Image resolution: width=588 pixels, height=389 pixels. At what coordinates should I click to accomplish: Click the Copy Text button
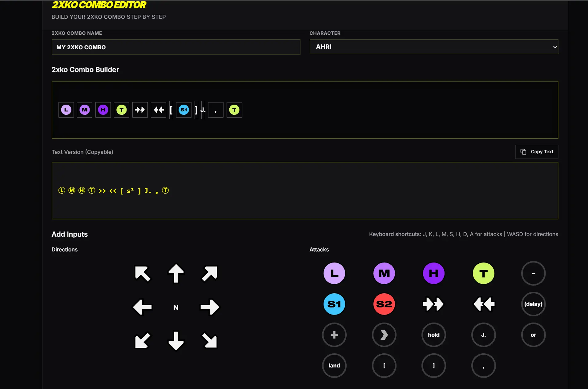point(537,152)
